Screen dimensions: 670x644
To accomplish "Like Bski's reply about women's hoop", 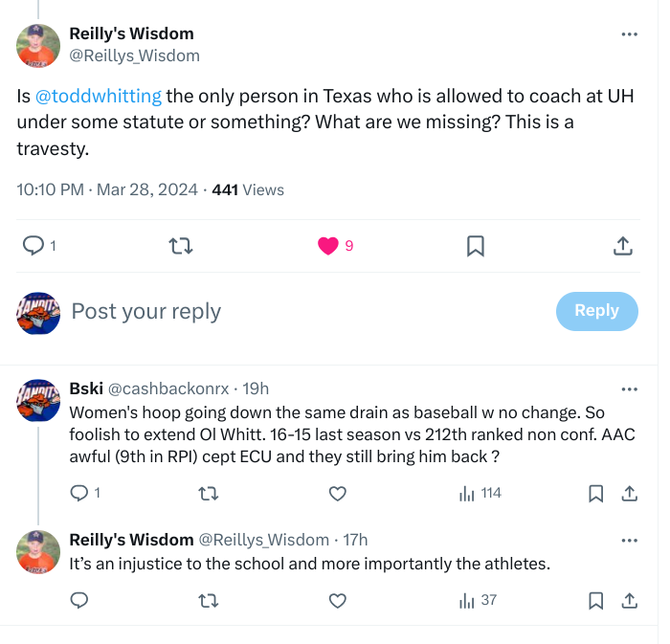I will pyautogui.click(x=337, y=494).
